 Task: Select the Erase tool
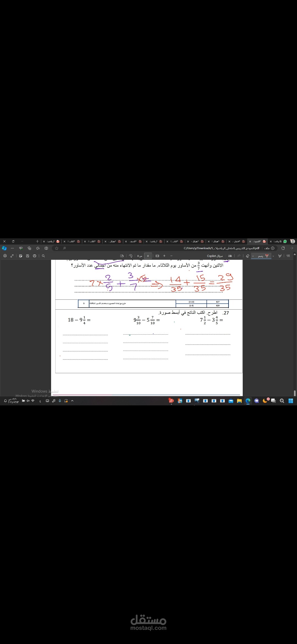248,256
